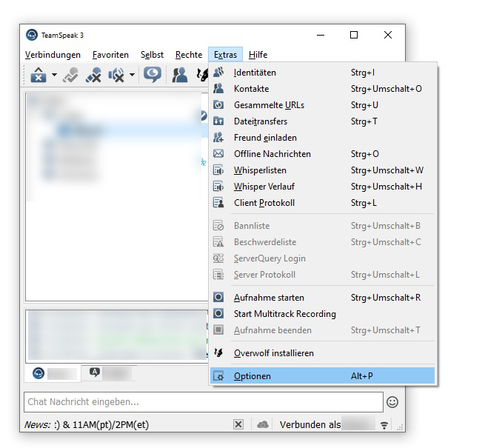The width and height of the screenshot is (482, 448).
Task: Open the Hilfe menu
Action: [x=258, y=55]
